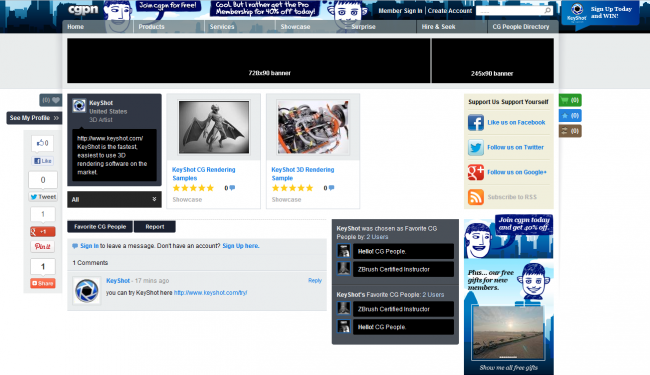Click the Twitter bird icon

coord(476,148)
